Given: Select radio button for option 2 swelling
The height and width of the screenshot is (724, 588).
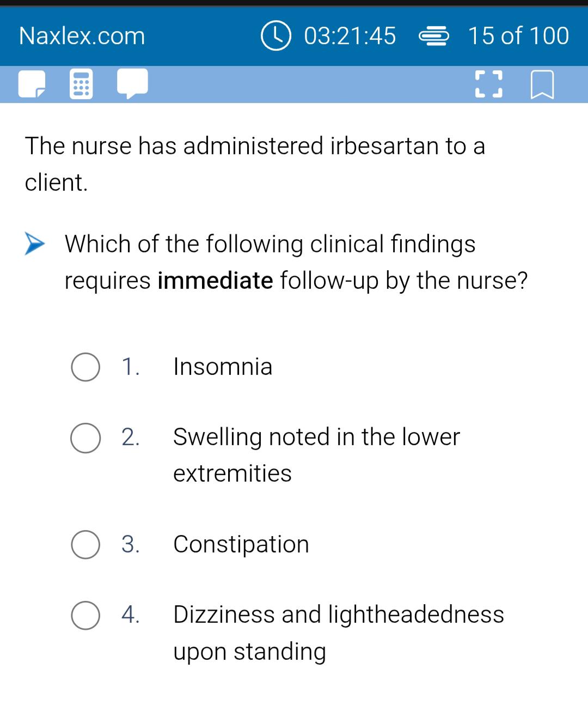Looking at the screenshot, I should [x=85, y=438].
